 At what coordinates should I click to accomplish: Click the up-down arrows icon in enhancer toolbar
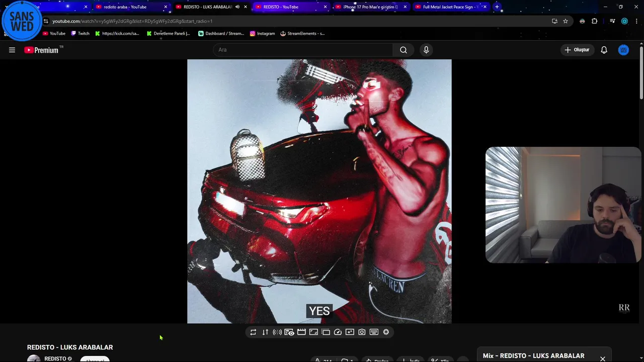point(265,332)
